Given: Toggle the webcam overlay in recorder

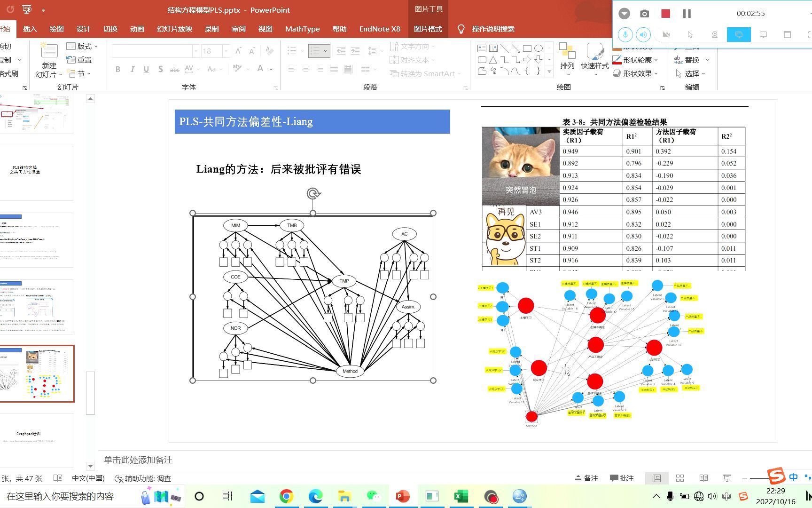Looking at the screenshot, I should pyautogui.click(x=714, y=35).
